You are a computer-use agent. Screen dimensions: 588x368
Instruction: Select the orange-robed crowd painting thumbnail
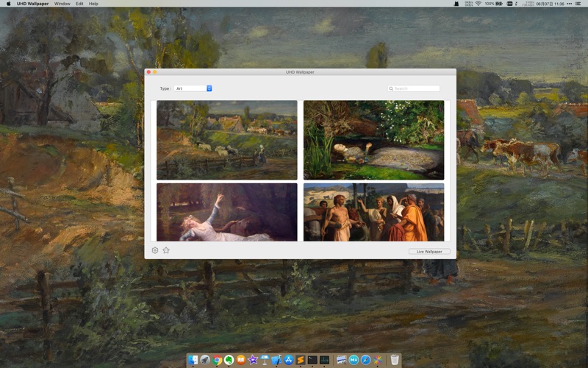tap(373, 212)
